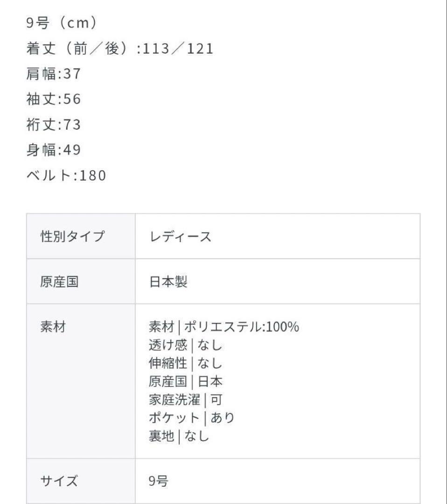Click the 日本製 table value

coord(168,282)
